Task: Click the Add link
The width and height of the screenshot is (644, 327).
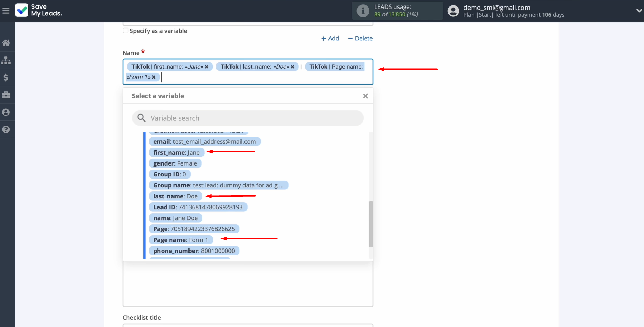Action: (x=330, y=38)
